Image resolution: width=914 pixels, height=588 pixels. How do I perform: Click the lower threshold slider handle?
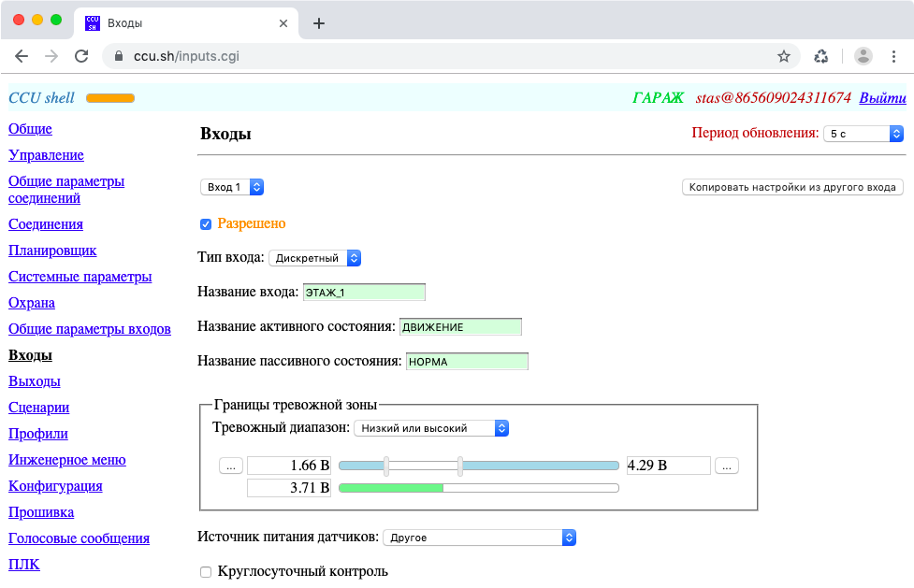(385, 466)
